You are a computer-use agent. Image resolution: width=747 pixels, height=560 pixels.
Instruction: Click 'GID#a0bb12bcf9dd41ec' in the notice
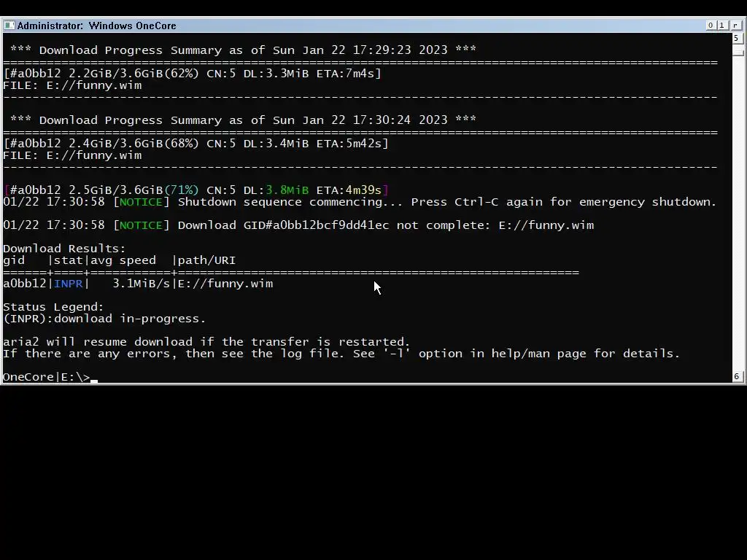(x=316, y=225)
